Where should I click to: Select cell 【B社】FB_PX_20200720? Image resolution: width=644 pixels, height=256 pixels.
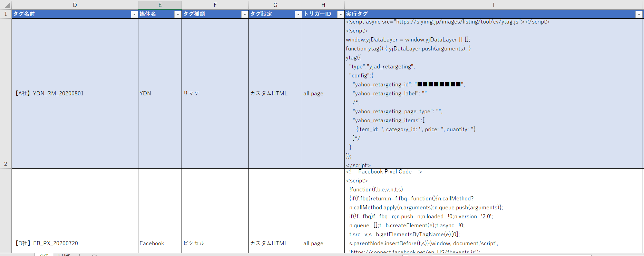pyautogui.click(x=75, y=211)
